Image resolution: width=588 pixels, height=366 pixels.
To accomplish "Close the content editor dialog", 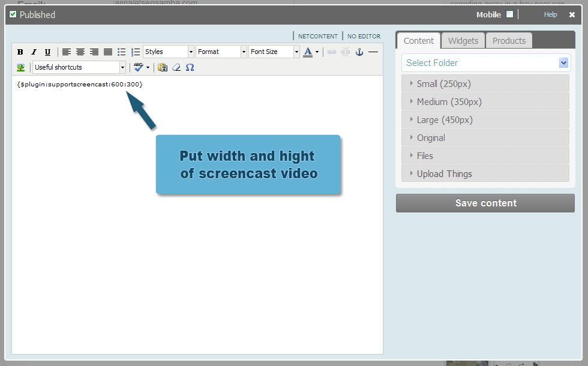I will [572, 14].
